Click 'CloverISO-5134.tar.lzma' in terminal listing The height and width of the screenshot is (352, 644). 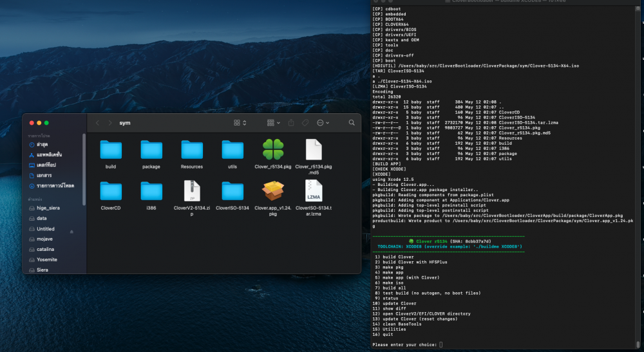[529, 122]
